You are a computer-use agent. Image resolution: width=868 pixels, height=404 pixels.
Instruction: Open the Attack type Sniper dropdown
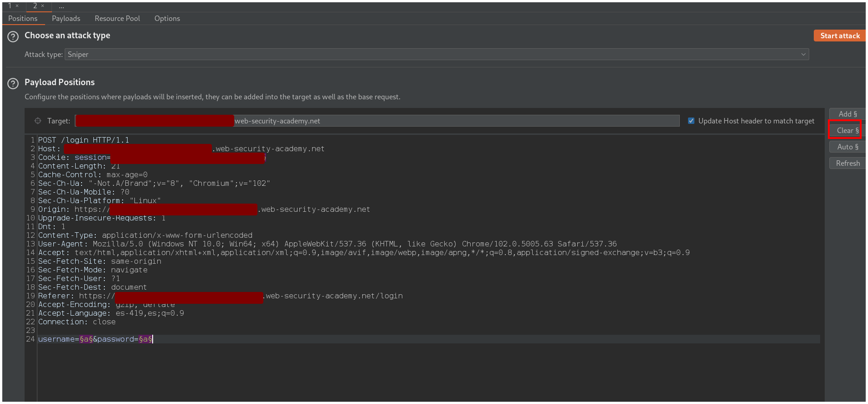[x=437, y=55]
